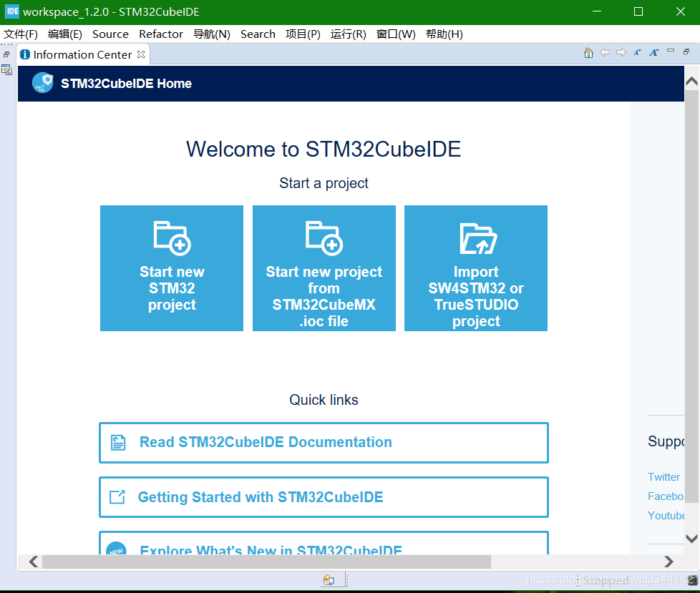
Task: Click the horizontal scrollbar left arrow
Action: pyautogui.click(x=34, y=562)
